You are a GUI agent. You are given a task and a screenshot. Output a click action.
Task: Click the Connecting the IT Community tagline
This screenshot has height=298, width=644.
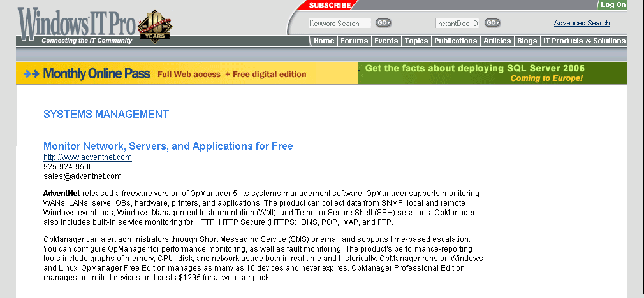(x=87, y=41)
